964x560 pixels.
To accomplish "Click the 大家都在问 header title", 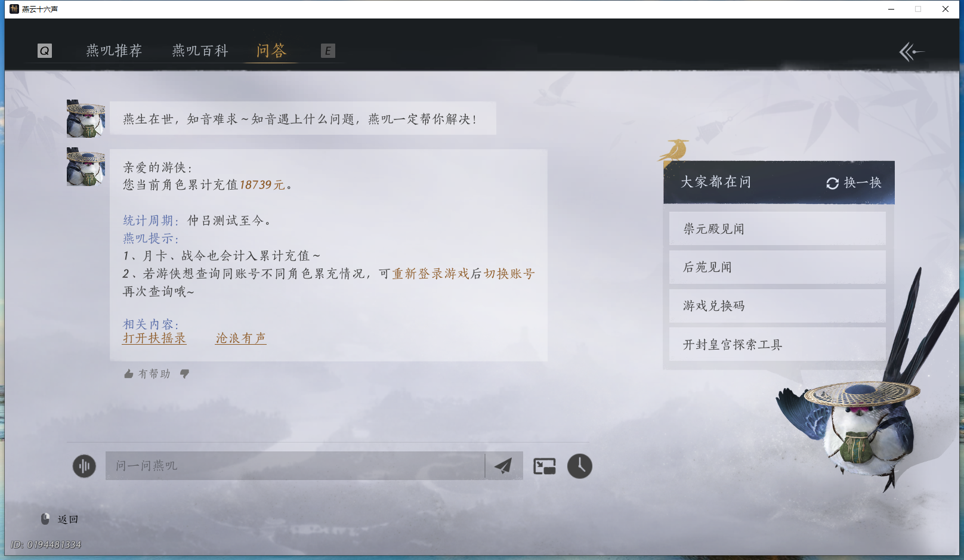I will click(x=716, y=182).
